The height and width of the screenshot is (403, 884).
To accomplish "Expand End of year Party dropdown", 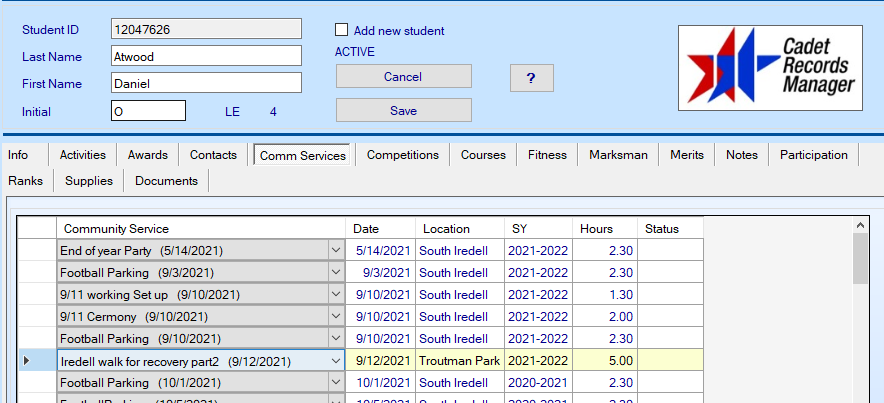I will pyautogui.click(x=335, y=250).
